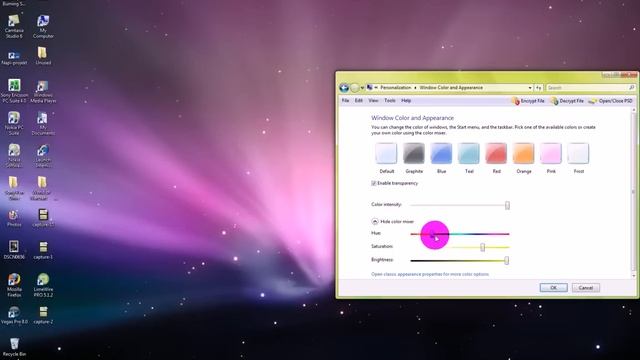Launch Vegas Pro 8.0 from desktop

click(x=14, y=315)
